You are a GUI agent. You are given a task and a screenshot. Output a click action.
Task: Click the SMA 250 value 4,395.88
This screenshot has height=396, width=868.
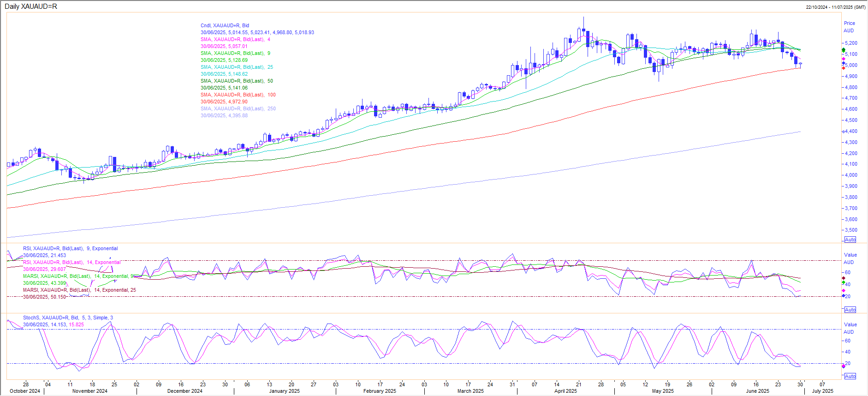pyautogui.click(x=238, y=115)
